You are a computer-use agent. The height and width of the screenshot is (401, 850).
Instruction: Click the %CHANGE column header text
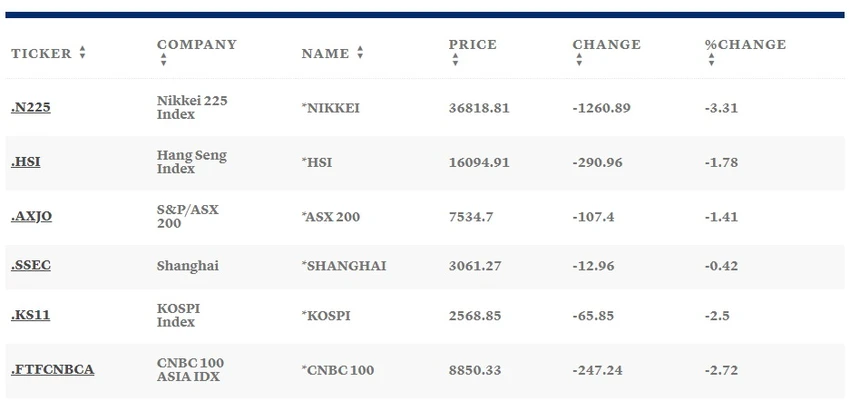tap(745, 44)
